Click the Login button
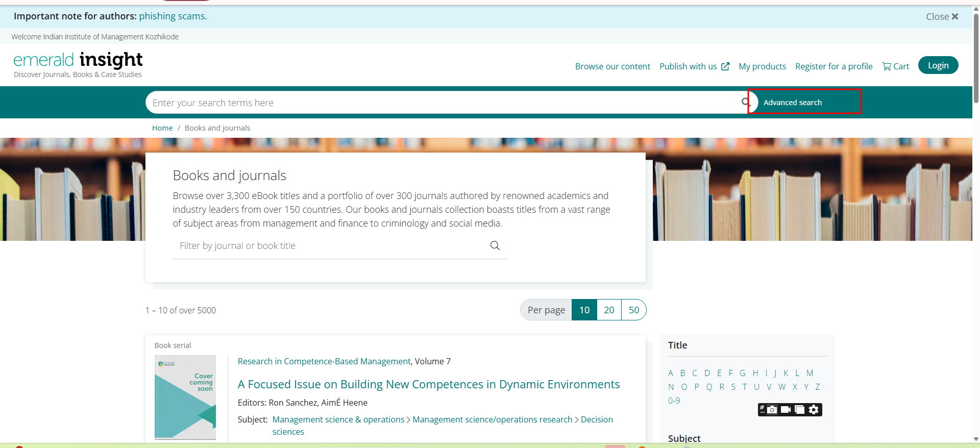Image resolution: width=980 pixels, height=448 pixels. pyautogui.click(x=938, y=65)
